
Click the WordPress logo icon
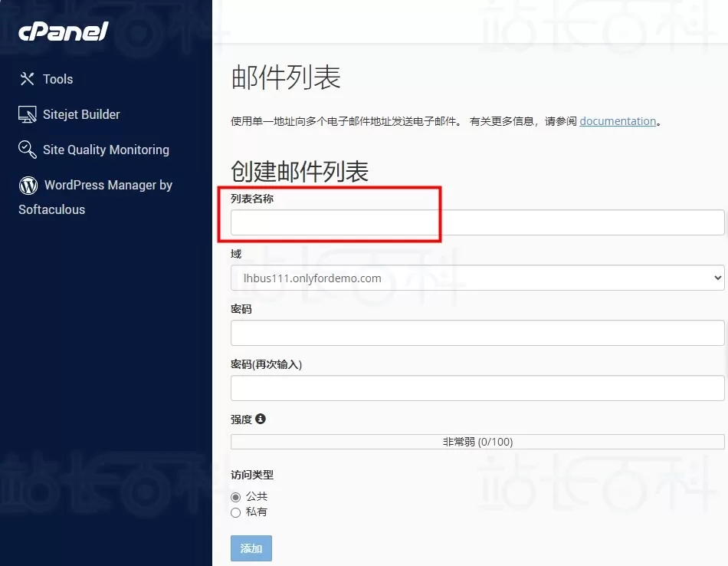coord(28,185)
